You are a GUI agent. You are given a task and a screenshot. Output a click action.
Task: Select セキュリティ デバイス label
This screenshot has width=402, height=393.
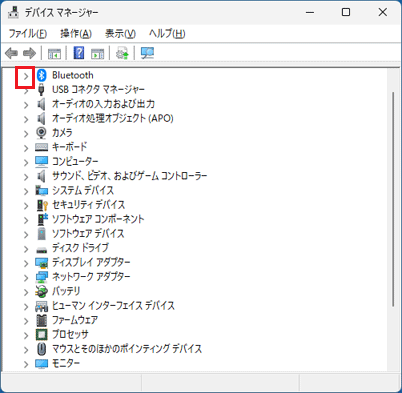pyautogui.click(x=88, y=204)
